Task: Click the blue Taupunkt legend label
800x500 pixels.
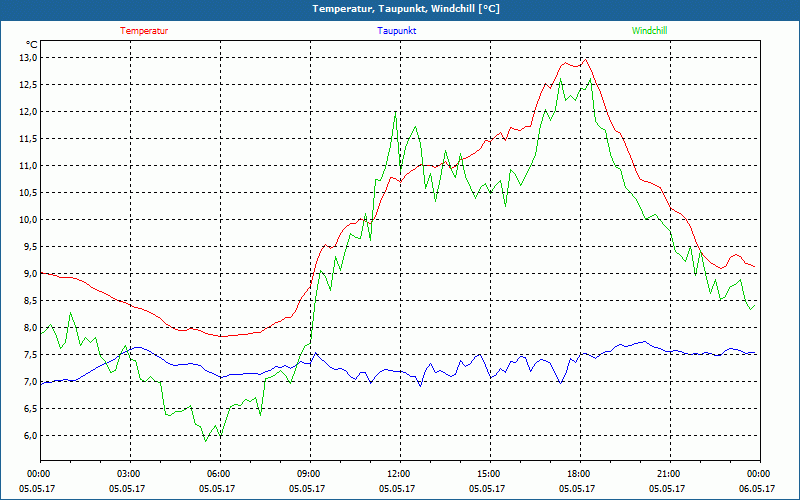Action: (396, 31)
